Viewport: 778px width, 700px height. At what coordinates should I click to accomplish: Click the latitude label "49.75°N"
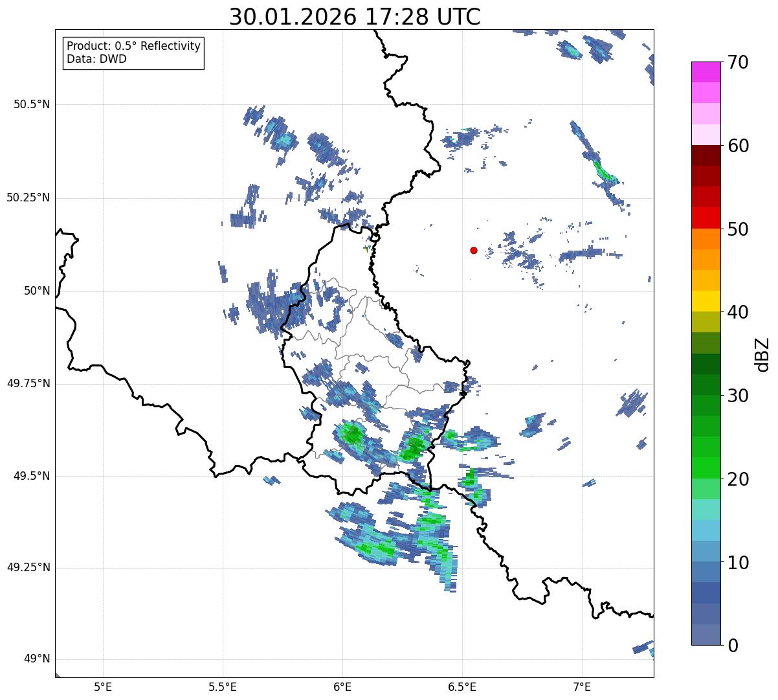click(28, 383)
